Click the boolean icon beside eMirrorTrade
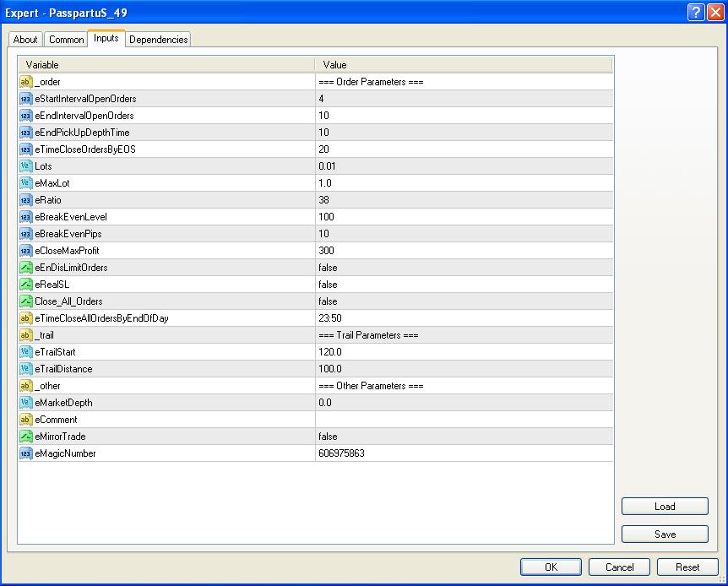 25,436
